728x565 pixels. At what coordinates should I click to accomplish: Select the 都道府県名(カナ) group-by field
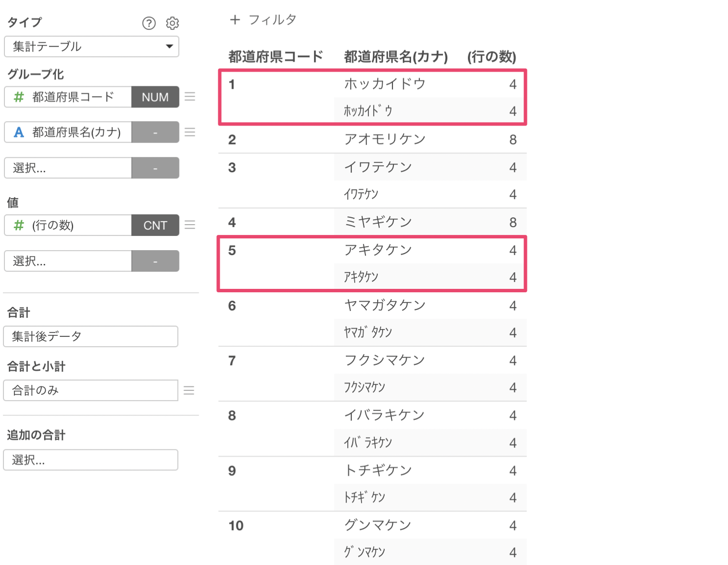68,132
